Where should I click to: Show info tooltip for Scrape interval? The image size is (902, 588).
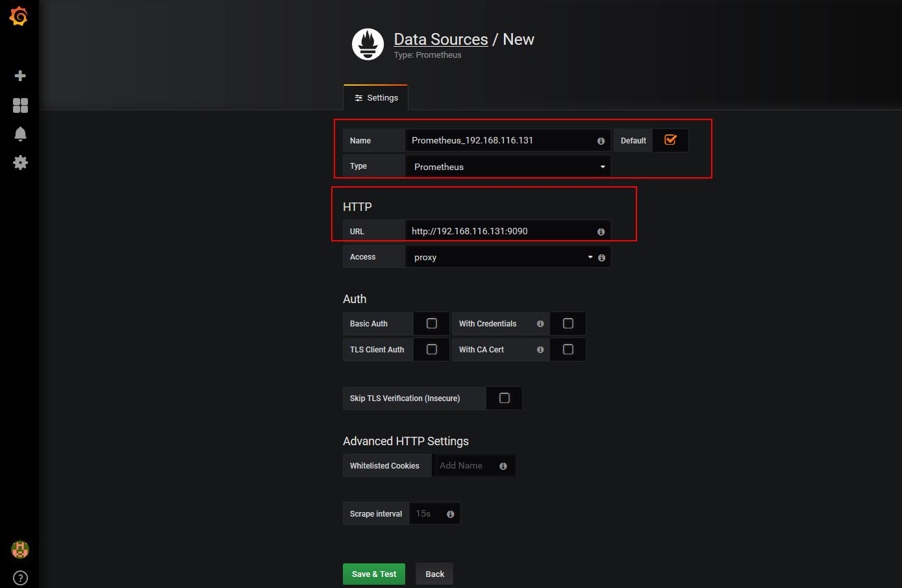(x=451, y=514)
